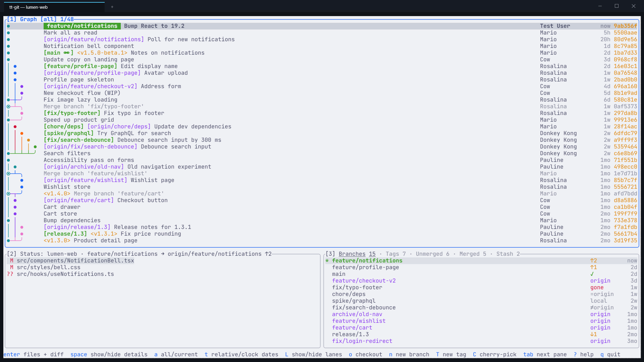This screenshot has width=644, height=362.
Task: Select feature/checkout-v2 in the Branches pane
Action: point(481,281)
